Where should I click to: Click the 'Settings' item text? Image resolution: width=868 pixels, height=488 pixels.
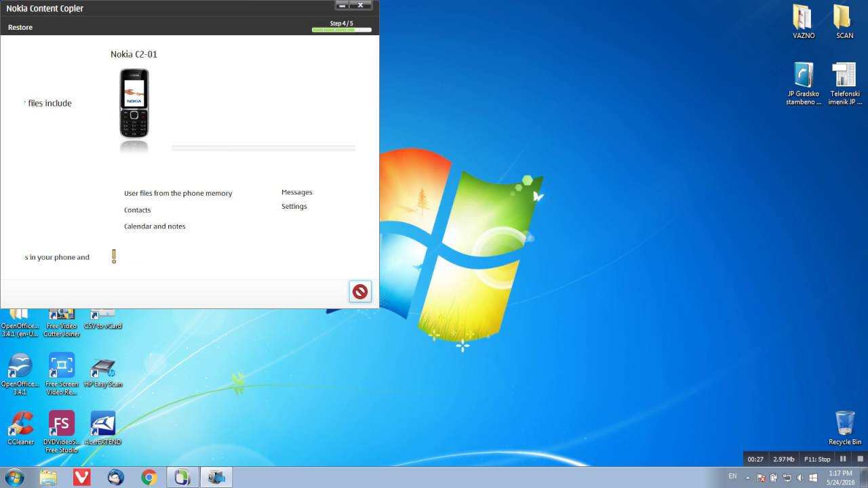point(294,206)
